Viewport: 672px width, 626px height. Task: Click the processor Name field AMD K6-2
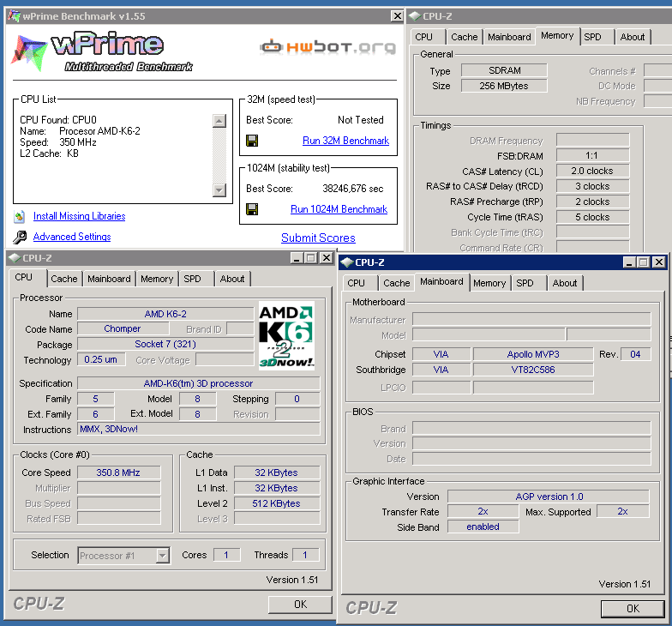165,314
